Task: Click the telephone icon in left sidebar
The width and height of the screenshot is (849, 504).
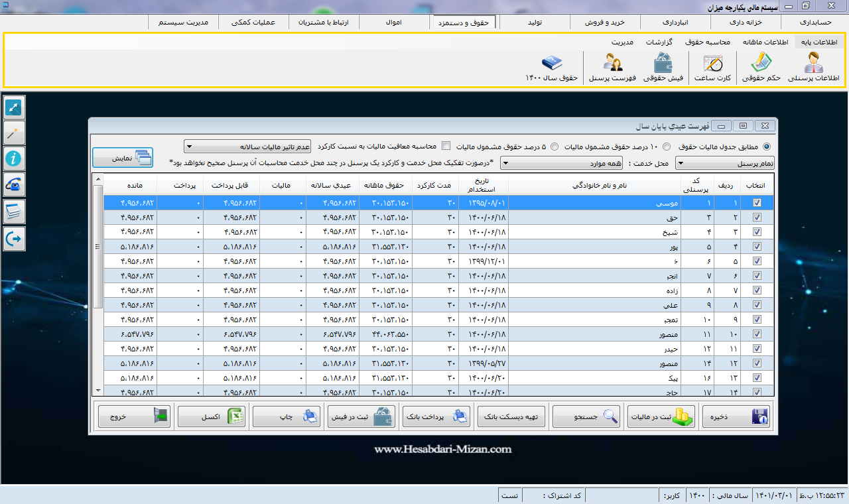Action: click(x=14, y=185)
